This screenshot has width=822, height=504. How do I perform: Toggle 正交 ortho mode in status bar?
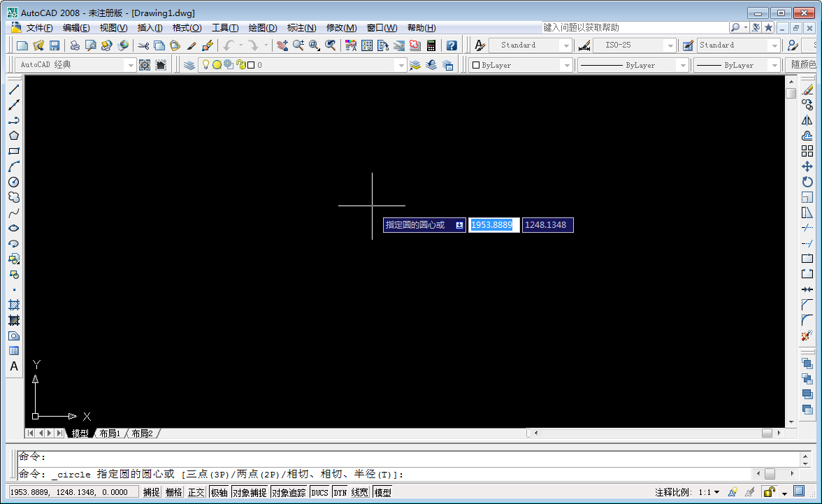click(x=196, y=491)
